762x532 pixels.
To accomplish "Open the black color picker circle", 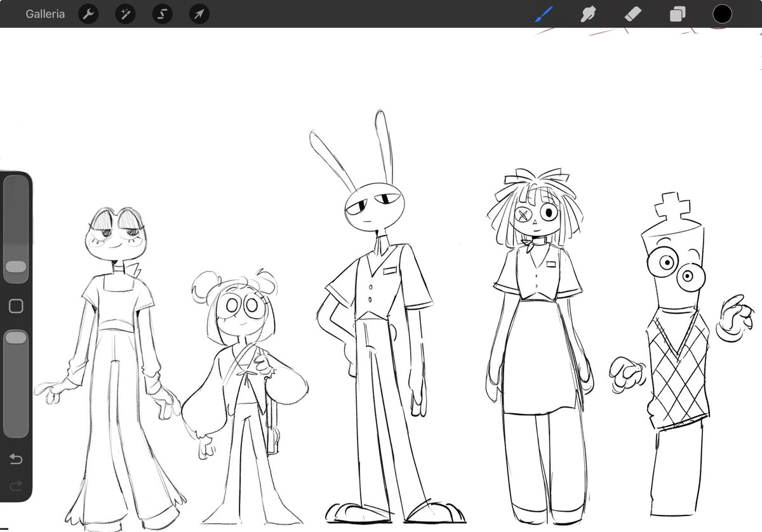I will 722,14.
